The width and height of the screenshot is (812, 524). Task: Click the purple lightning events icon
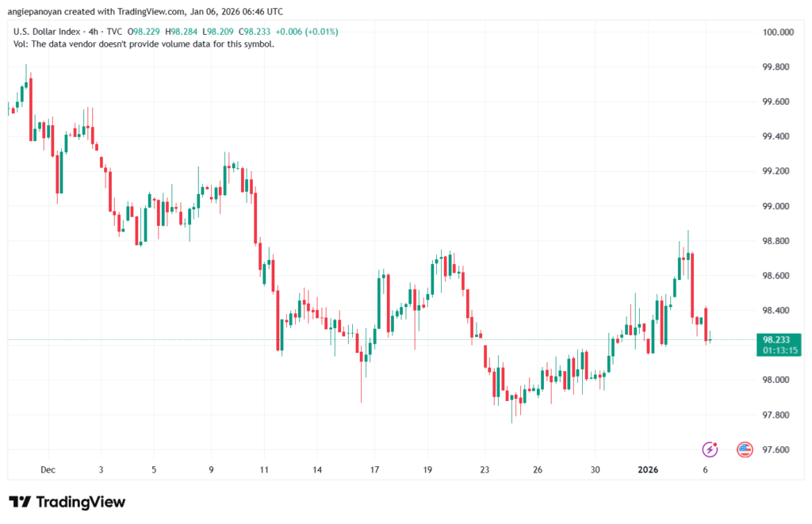pyautogui.click(x=710, y=450)
